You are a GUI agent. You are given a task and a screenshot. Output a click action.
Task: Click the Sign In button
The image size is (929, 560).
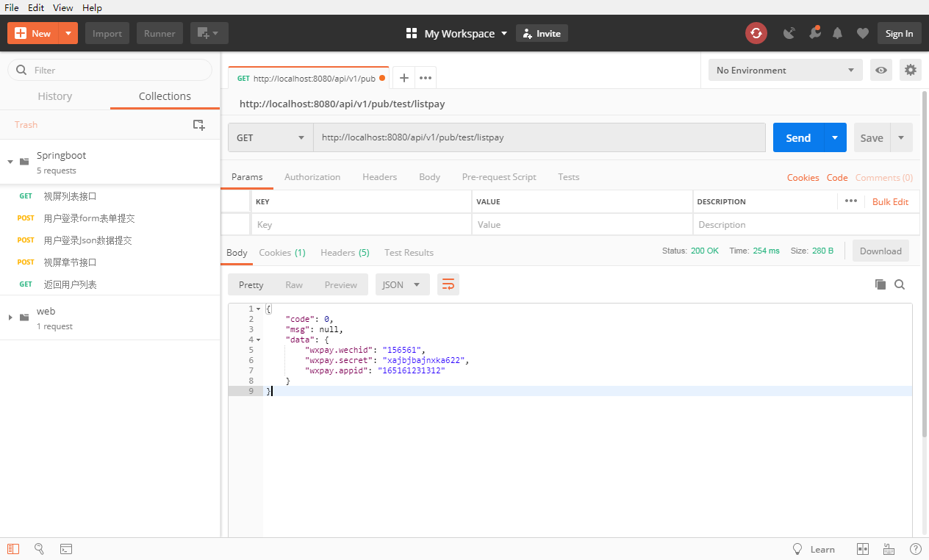[899, 33]
